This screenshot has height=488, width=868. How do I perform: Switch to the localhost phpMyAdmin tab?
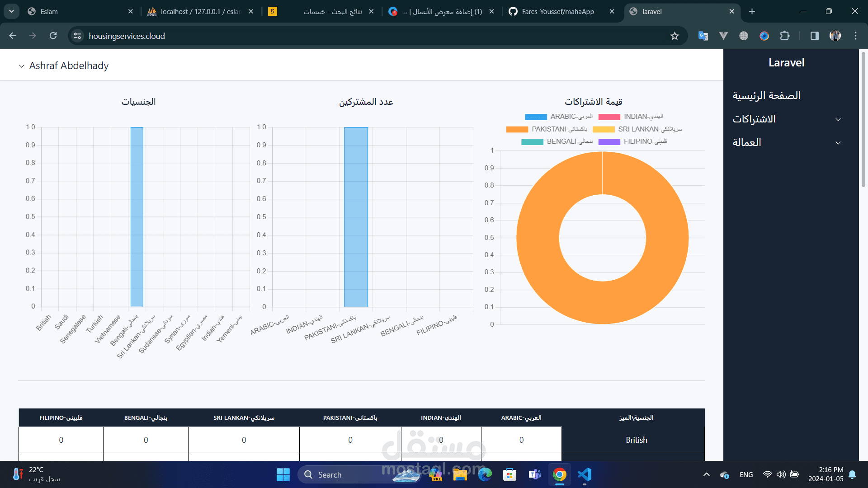pos(201,11)
